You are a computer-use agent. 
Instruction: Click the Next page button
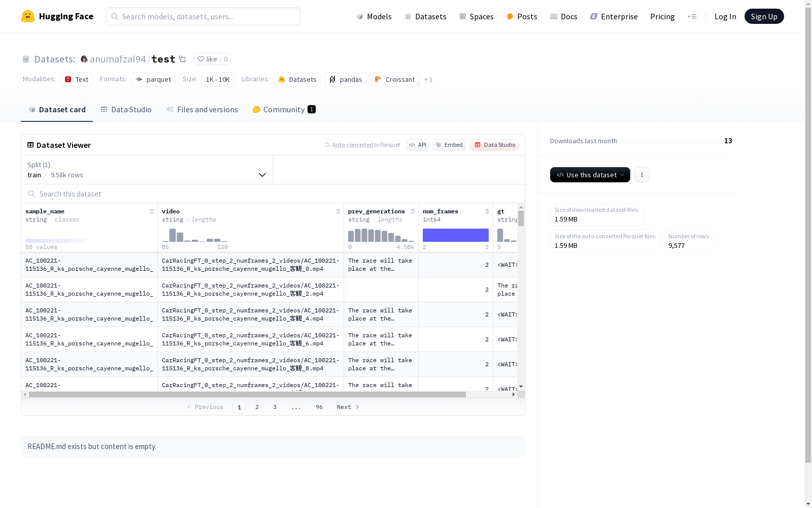click(x=348, y=407)
